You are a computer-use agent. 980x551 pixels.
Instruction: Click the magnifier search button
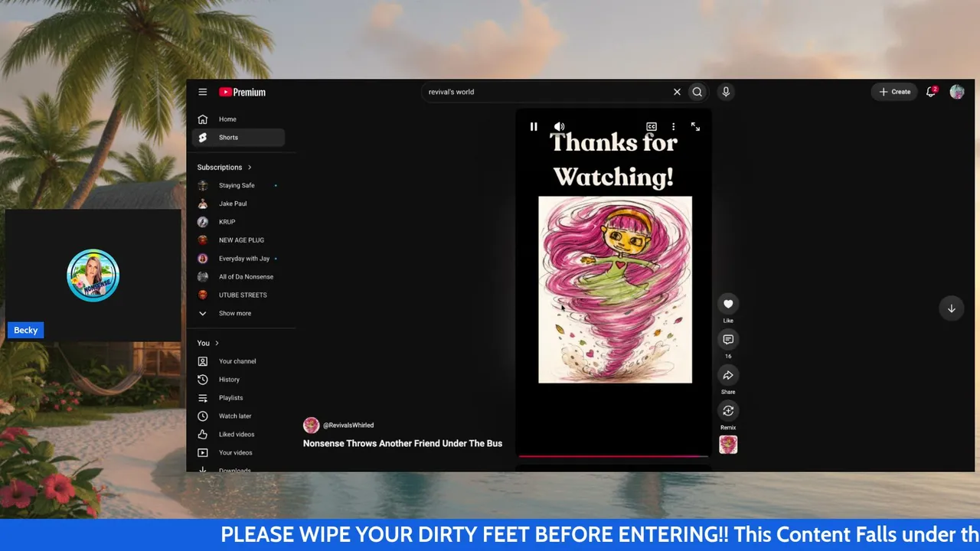coord(697,92)
